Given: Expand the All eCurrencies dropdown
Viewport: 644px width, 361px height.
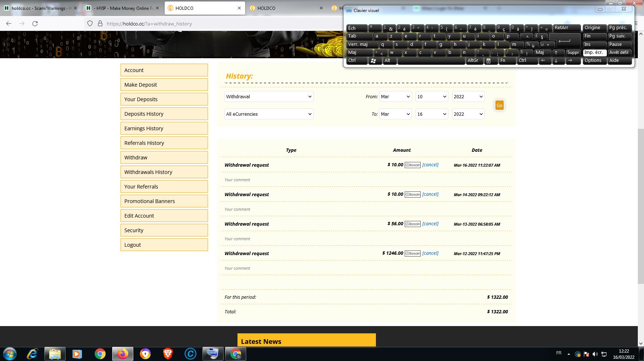Looking at the screenshot, I should 269,114.
